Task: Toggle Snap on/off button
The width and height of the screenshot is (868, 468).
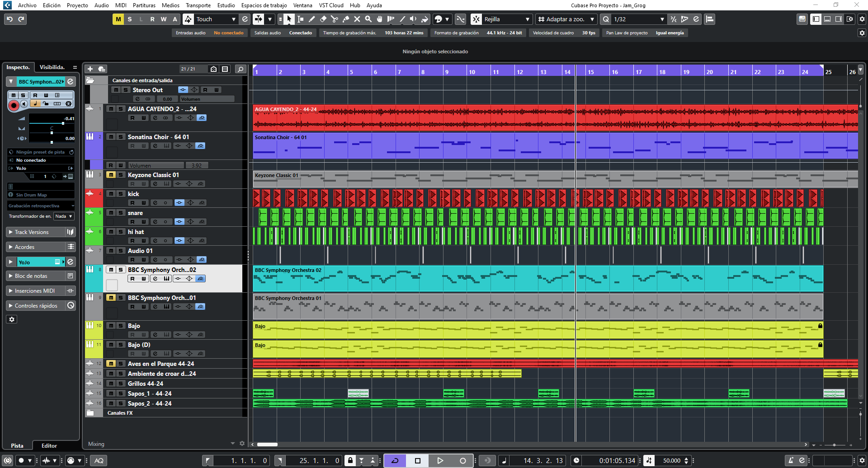Action: coord(476,19)
